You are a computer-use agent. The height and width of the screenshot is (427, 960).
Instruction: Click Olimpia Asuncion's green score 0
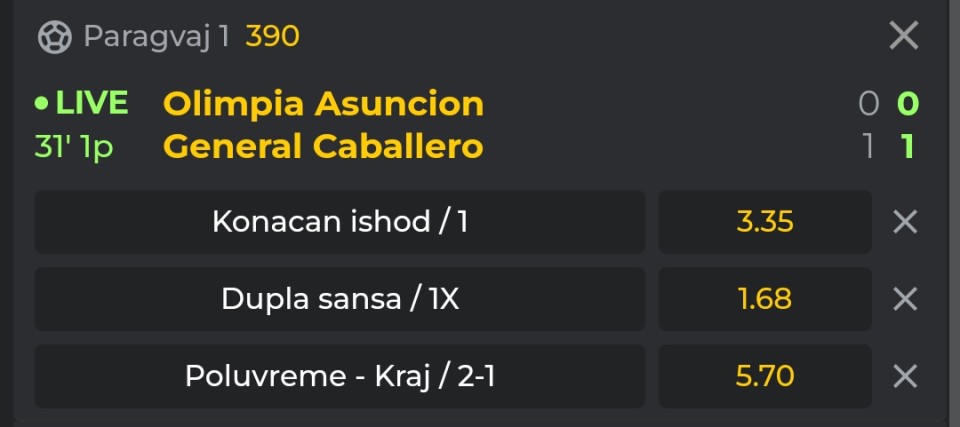pos(908,104)
